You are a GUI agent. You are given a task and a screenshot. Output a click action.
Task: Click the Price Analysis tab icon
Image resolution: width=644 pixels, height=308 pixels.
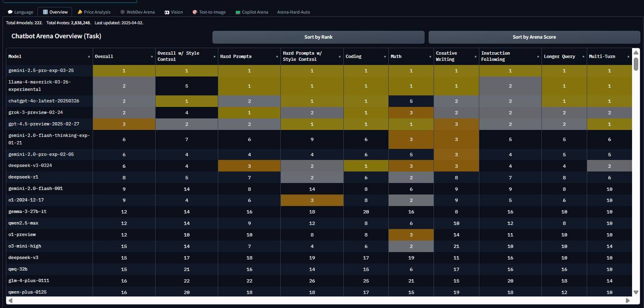pyautogui.click(x=80, y=12)
